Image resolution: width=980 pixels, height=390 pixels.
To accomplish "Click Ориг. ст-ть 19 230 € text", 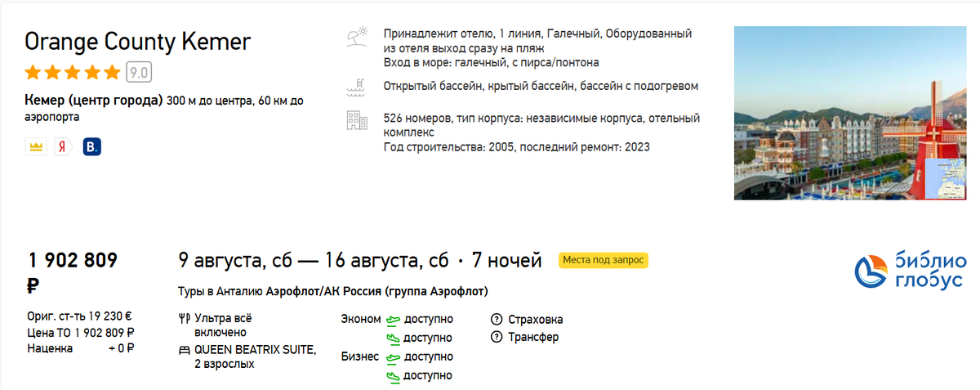I will coord(79,317).
